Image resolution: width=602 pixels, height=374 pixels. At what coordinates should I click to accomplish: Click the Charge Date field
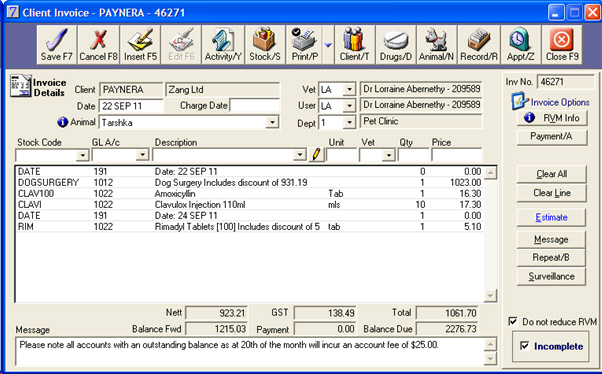(255, 106)
